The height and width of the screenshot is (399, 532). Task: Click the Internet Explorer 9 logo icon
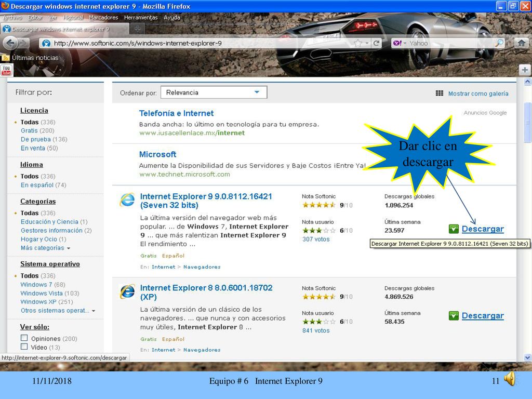[x=127, y=199]
